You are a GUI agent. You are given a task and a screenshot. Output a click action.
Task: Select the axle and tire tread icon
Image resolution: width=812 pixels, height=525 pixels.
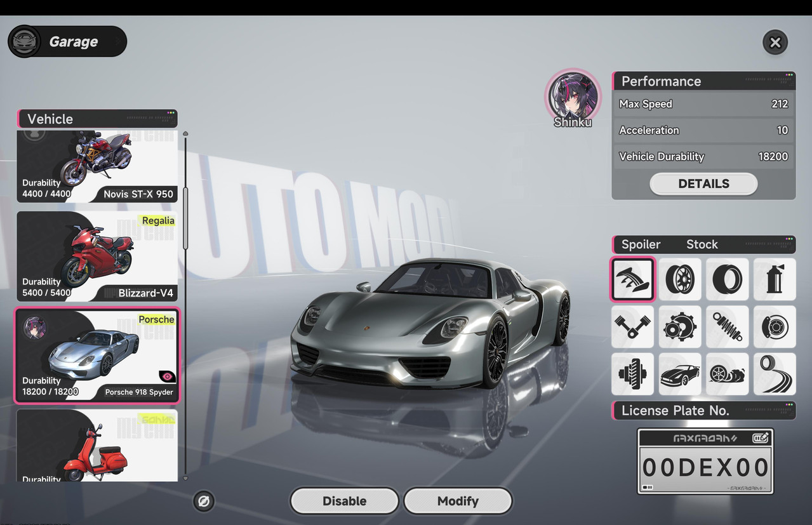tap(632, 375)
